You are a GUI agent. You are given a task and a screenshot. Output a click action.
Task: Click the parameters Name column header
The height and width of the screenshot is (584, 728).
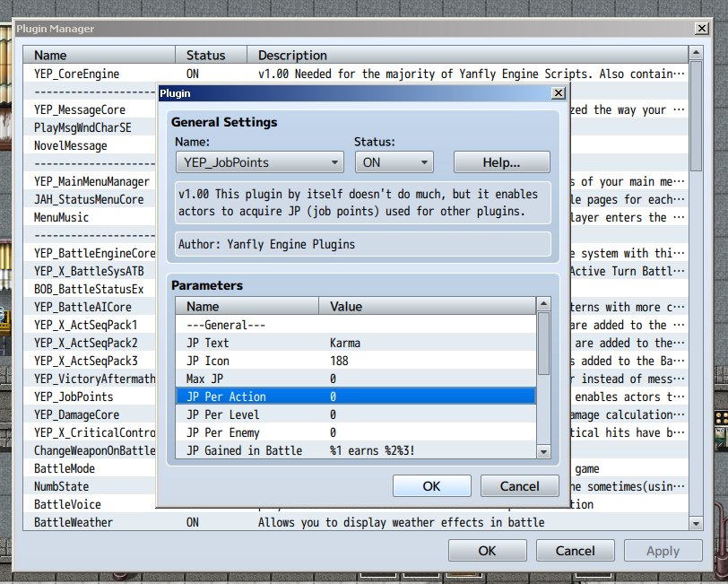[x=247, y=306]
